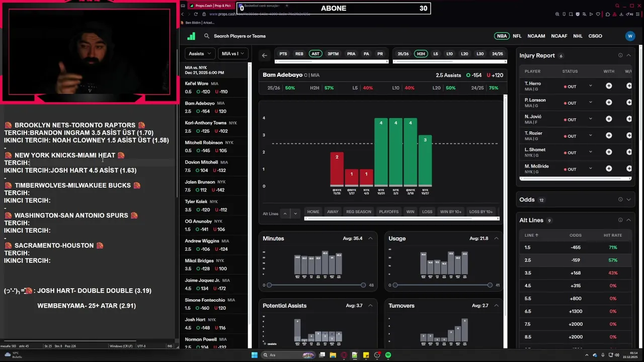Expand the Odds panel
This screenshot has width=644, height=362.
click(628, 200)
